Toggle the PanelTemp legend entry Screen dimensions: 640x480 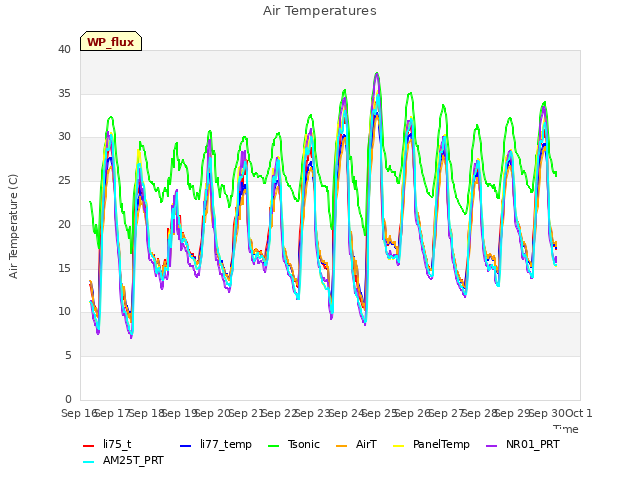431,444
